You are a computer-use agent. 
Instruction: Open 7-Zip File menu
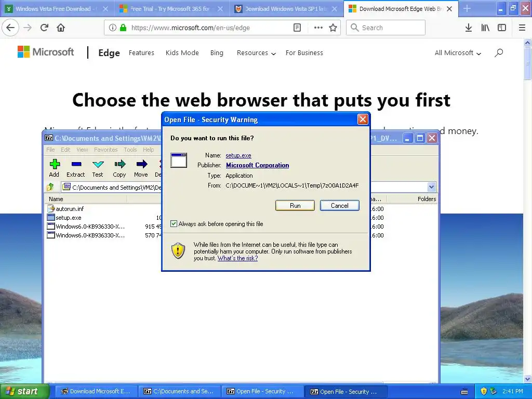coord(50,150)
